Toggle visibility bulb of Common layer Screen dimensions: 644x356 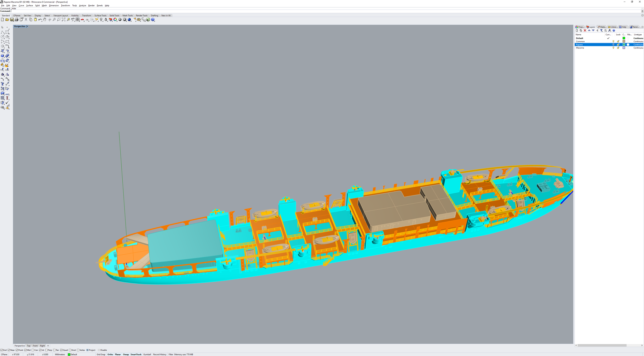(613, 41)
